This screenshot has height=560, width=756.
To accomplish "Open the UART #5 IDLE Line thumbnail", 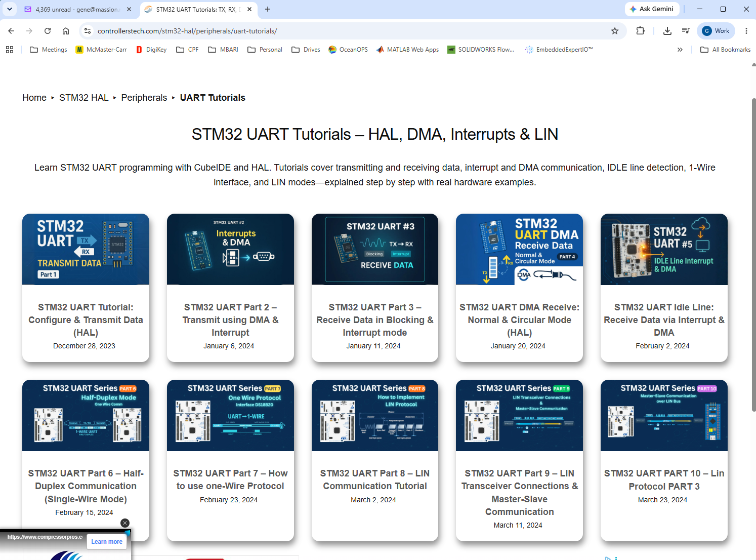I will tap(664, 249).
